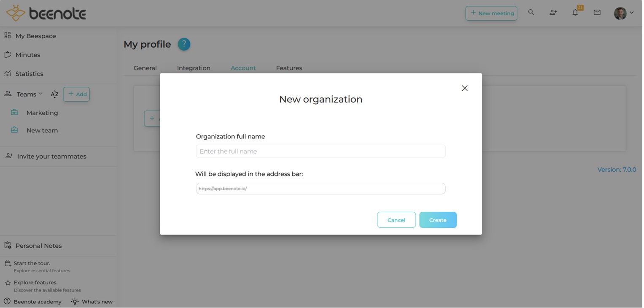Open the user avatar dropdown

point(625,13)
